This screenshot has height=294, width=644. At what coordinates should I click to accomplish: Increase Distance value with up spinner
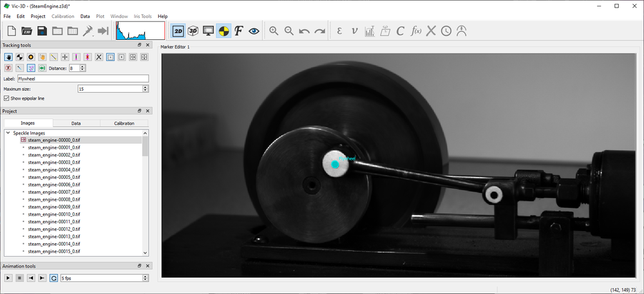point(83,66)
